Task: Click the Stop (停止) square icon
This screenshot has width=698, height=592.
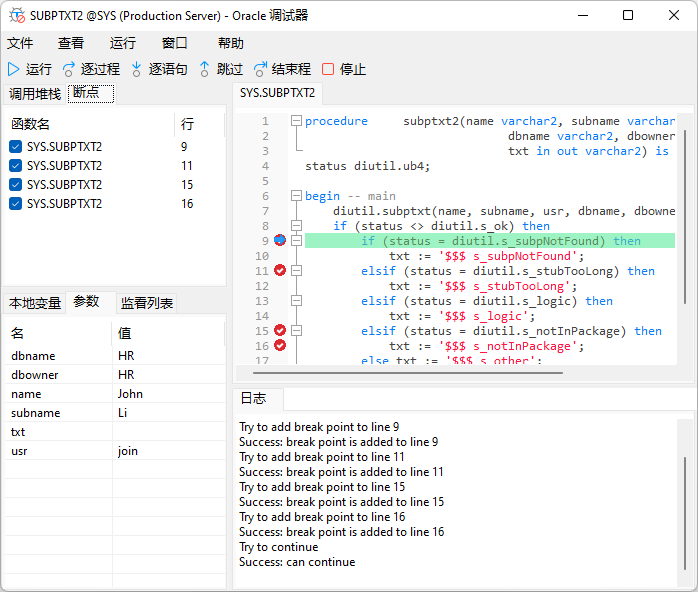Action: tap(328, 69)
